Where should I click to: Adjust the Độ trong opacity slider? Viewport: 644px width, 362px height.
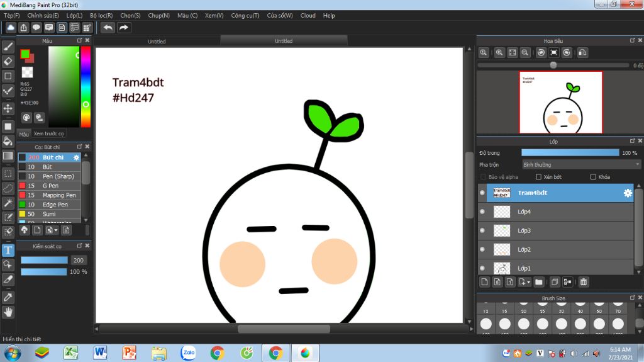[x=570, y=152]
